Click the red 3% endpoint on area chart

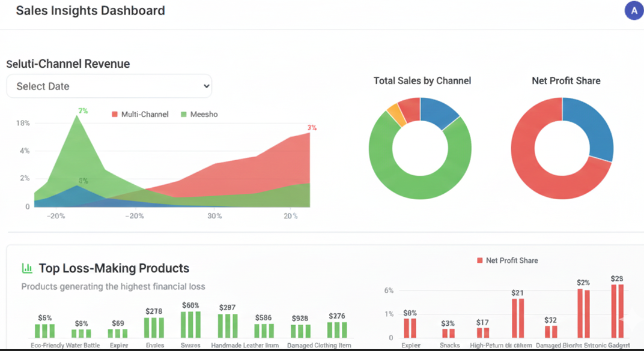(309, 133)
